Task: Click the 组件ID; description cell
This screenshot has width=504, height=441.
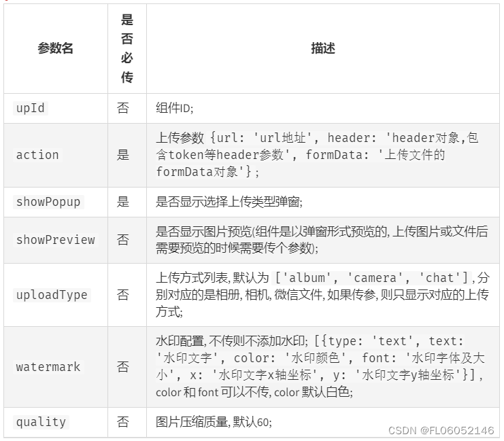Action: 175,108
